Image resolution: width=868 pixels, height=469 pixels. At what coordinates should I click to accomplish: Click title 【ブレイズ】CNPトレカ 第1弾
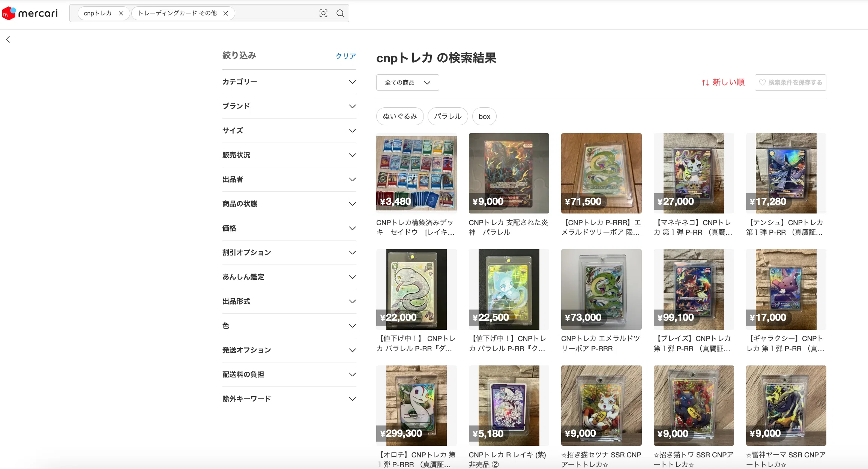tap(692, 343)
